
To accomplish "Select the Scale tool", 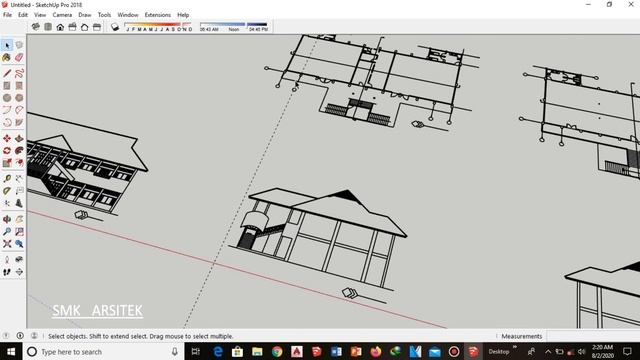I will pos(7,163).
